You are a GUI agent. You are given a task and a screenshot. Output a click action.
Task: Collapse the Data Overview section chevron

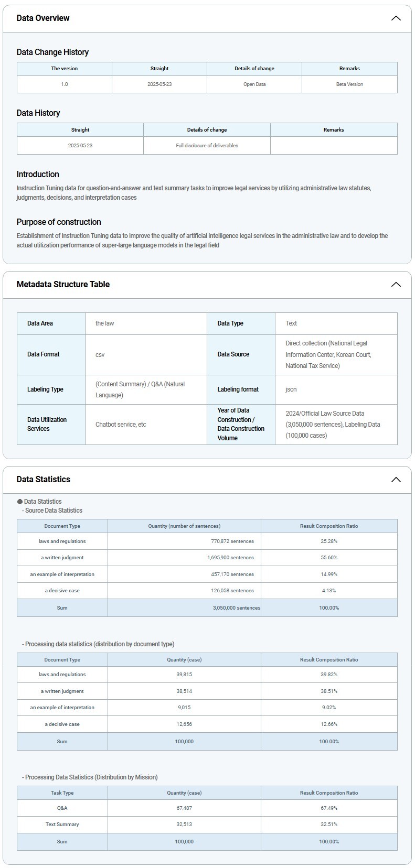(396, 18)
